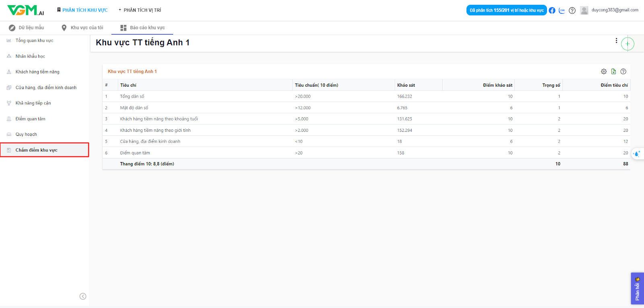Click the VGM.AI logo
The width and height of the screenshot is (644, 308).
(25, 10)
